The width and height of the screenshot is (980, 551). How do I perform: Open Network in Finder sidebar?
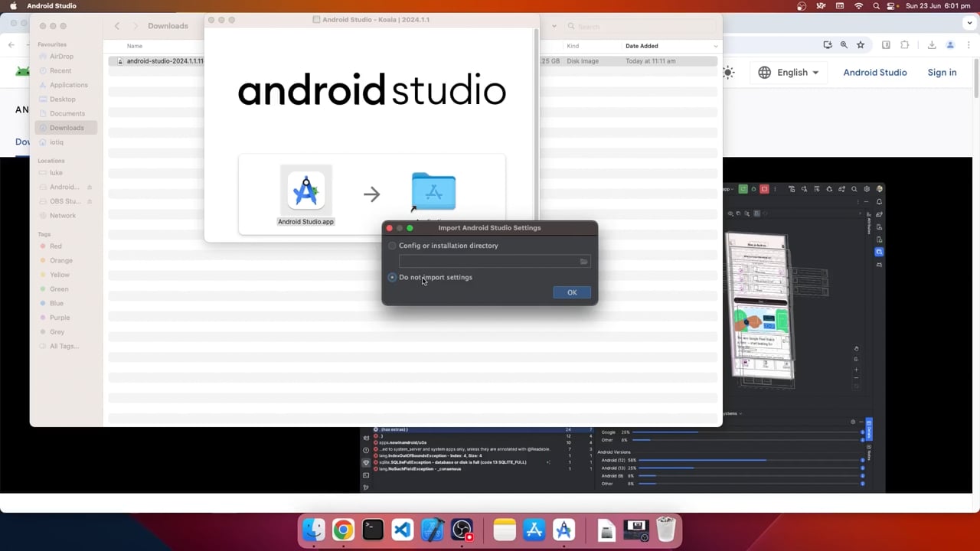63,216
